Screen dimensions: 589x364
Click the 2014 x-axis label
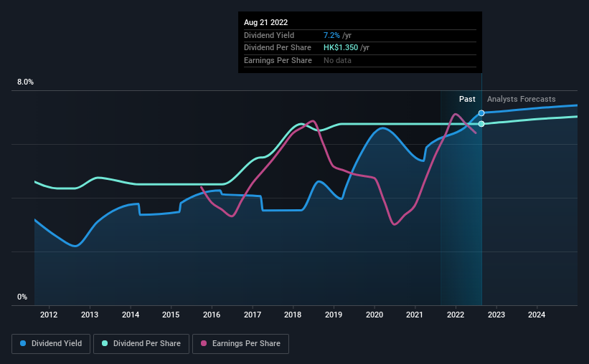131,315
